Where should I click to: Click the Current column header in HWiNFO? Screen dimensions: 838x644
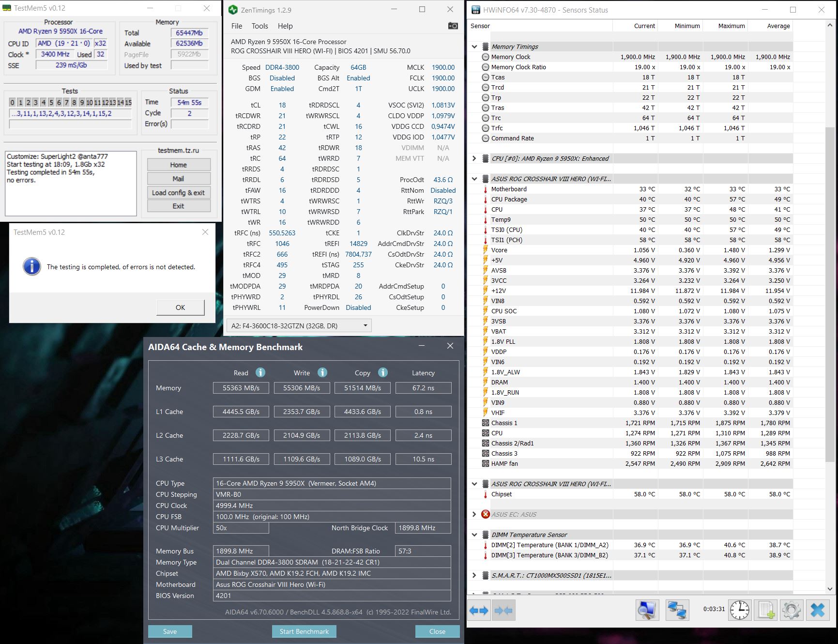[x=635, y=26]
